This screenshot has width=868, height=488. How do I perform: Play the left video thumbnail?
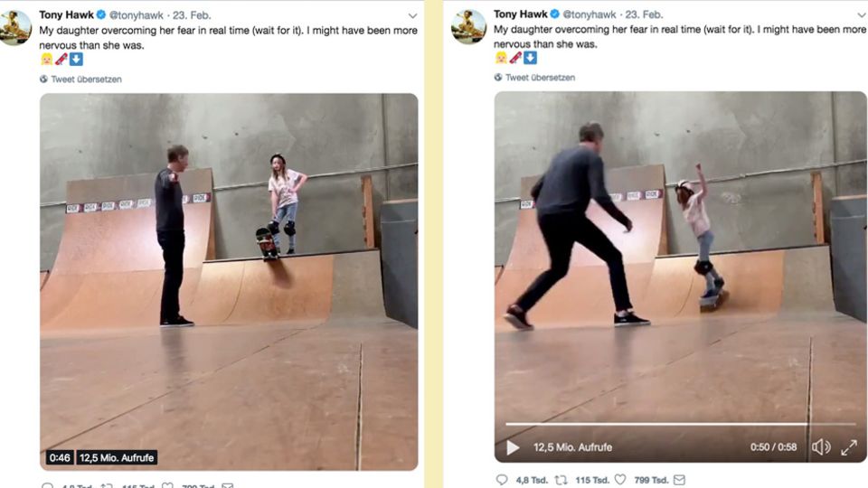(229, 281)
